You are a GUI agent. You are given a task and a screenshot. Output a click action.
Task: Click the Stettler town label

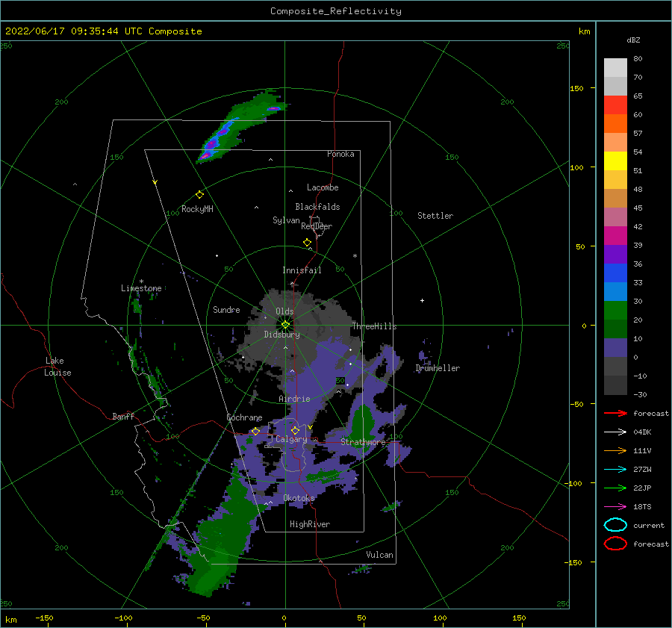[x=435, y=216]
